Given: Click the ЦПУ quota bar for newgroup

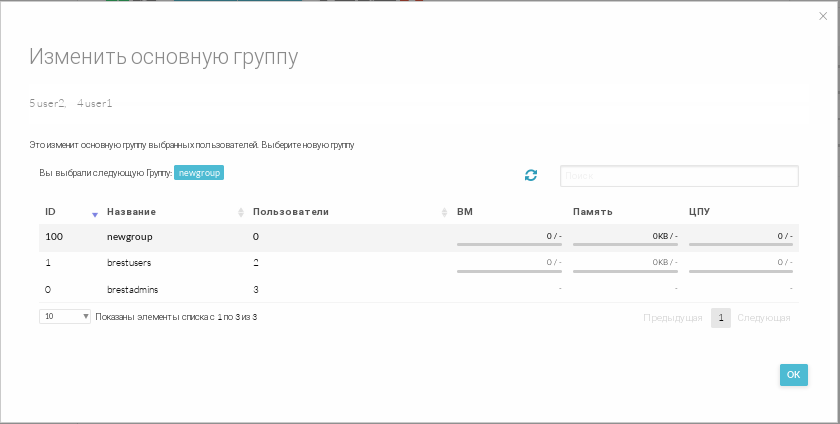Looking at the screenshot, I should (x=740, y=242).
